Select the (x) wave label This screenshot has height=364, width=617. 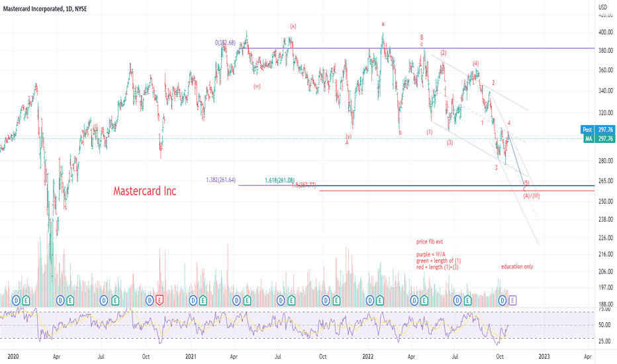293,26
